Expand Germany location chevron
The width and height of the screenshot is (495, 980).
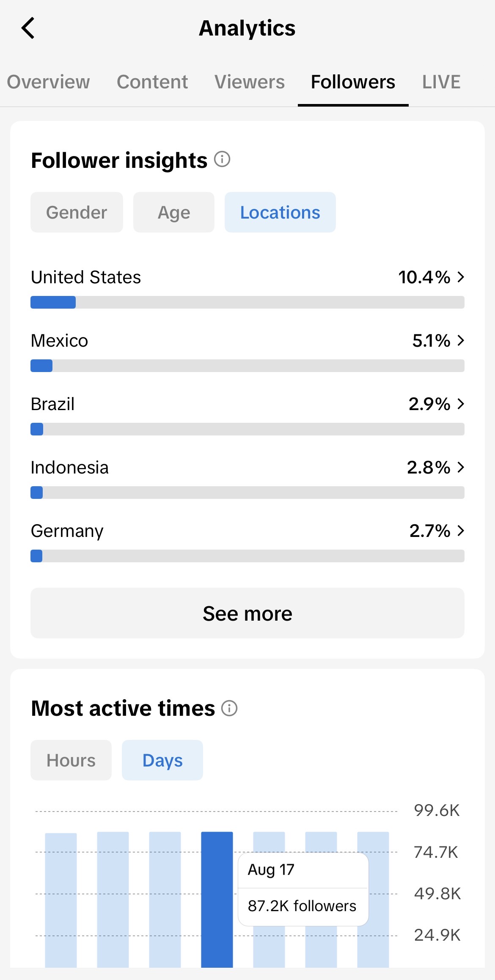[461, 531]
